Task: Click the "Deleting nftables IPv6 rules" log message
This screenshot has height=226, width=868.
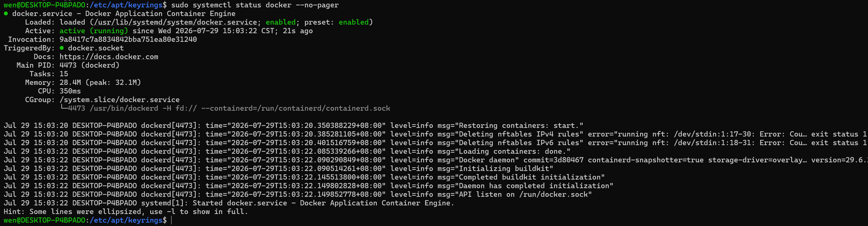Action: click(519, 143)
